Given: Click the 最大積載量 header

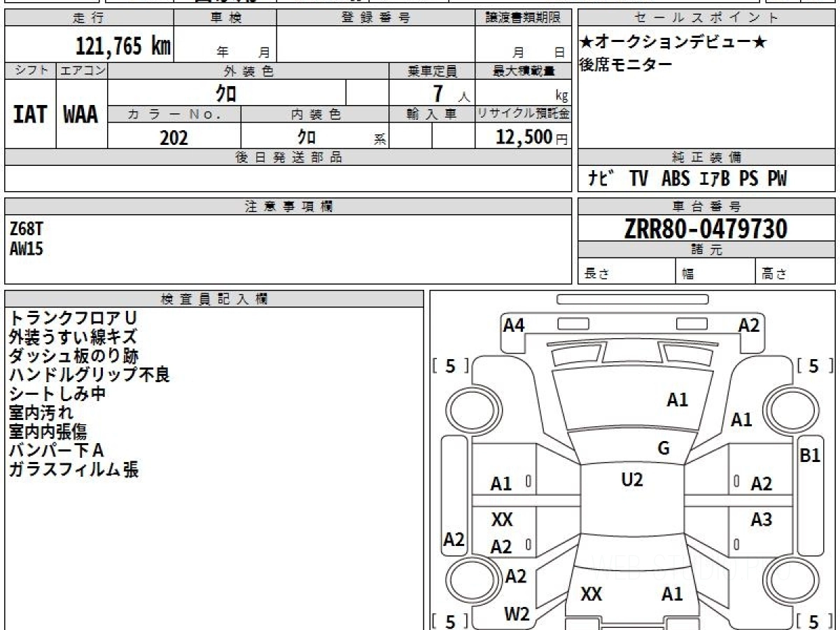Looking at the screenshot, I should pyautogui.click(x=523, y=71).
